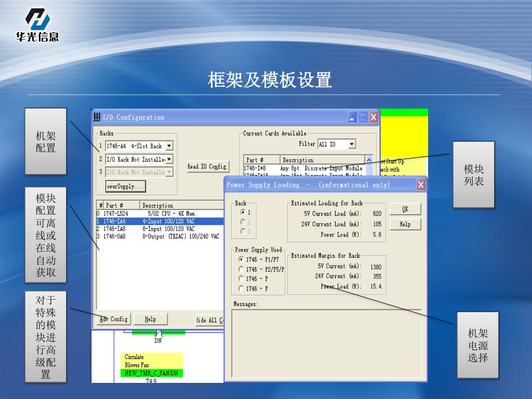Click Help in Power Supply Loading dialog
Viewport: 532px width, 399px height.
[405, 224]
